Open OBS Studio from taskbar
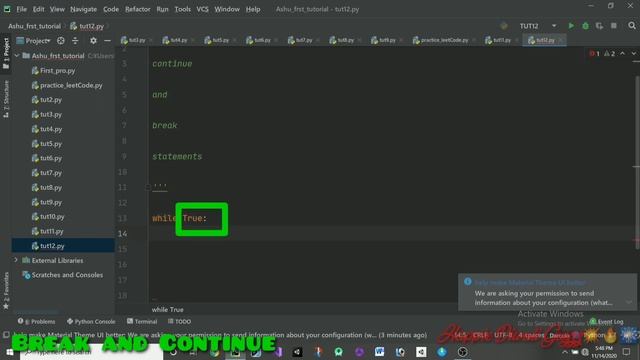 [x=462, y=351]
